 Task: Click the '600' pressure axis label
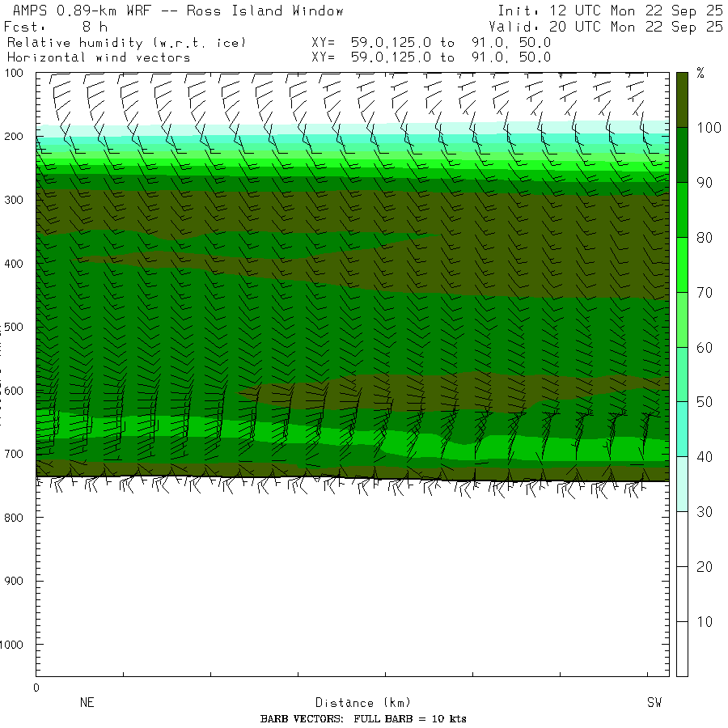pyautogui.click(x=14, y=391)
